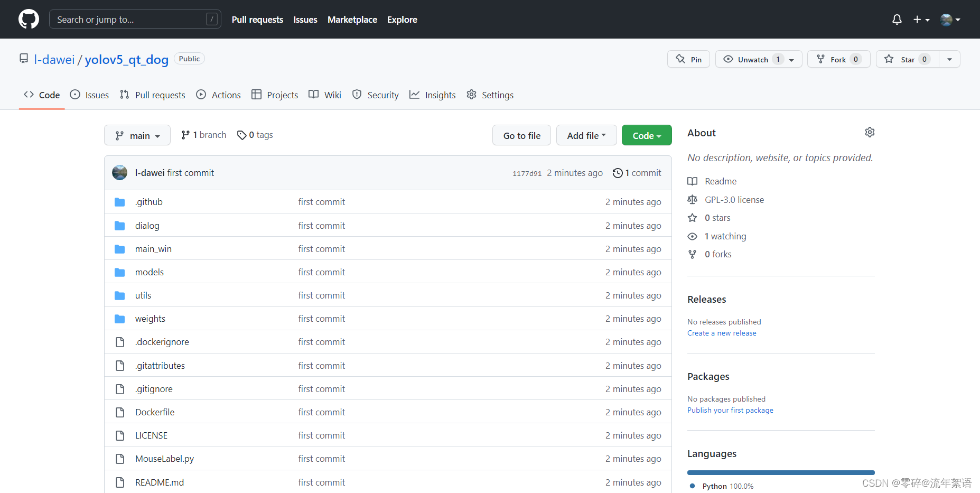Open Marketplace in top navigation
Viewport: 980px width, 493px height.
point(352,20)
